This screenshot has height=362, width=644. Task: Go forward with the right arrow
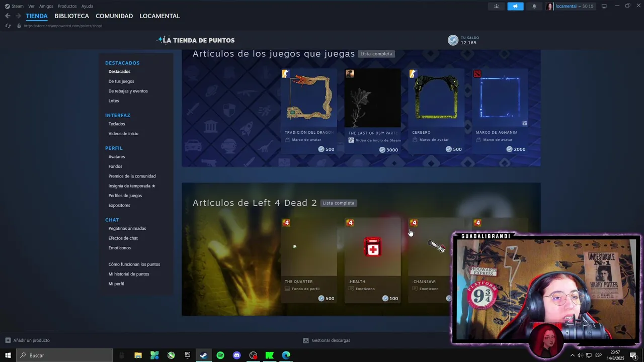coord(19,16)
